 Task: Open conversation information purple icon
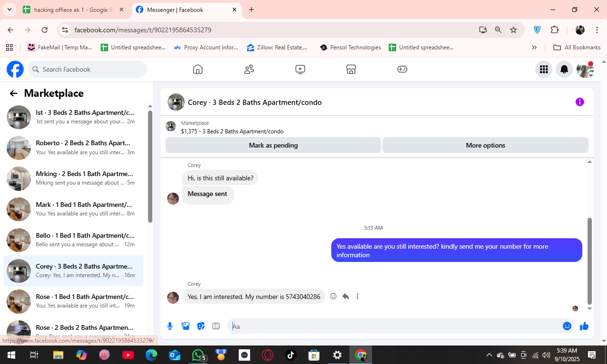coord(579,102)
